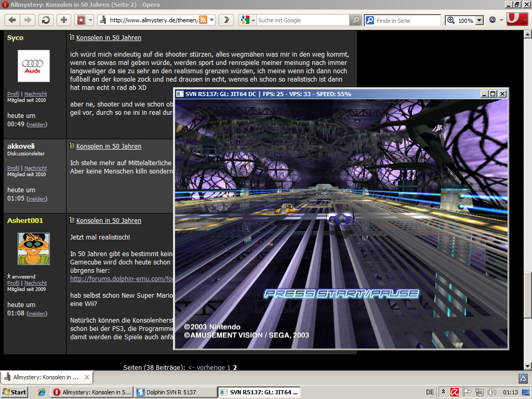Image resolution: width=532 pixels, height=399 pixels.
Task: Switch to Opera Allmystery taskbar button
Action: tap(92, 392)
